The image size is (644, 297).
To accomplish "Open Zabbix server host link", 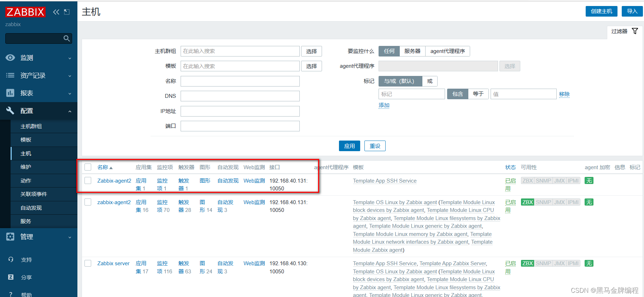I will pyautogui.click(x=113, y=263).
